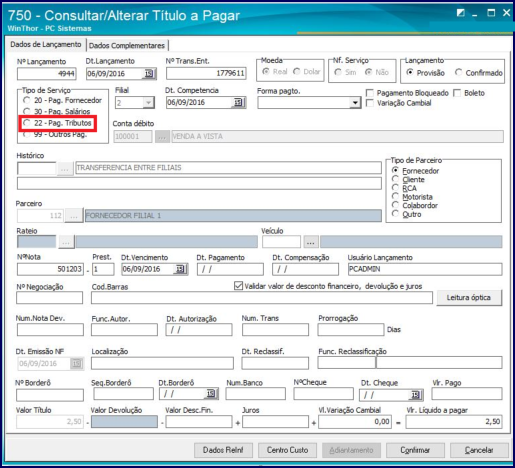The width and height of the screenshot is (515, 468).
Task: Click the Dt. Pagamento field
Action: 230,269
